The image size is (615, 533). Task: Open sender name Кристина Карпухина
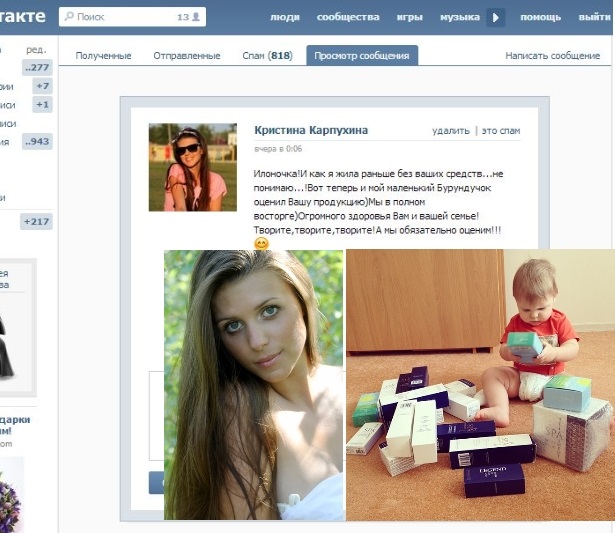pyautogui.click(x=311, y=130)
